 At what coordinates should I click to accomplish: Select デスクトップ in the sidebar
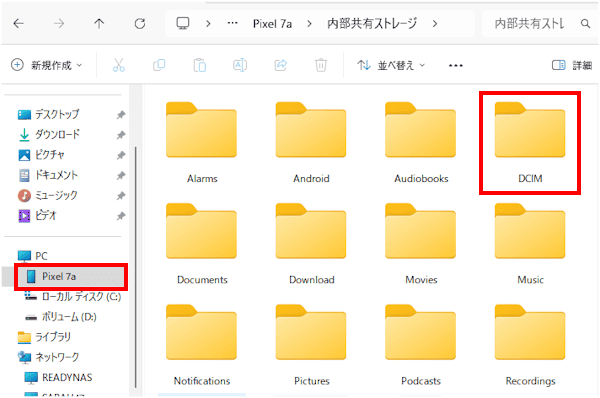tap(57, 114)
